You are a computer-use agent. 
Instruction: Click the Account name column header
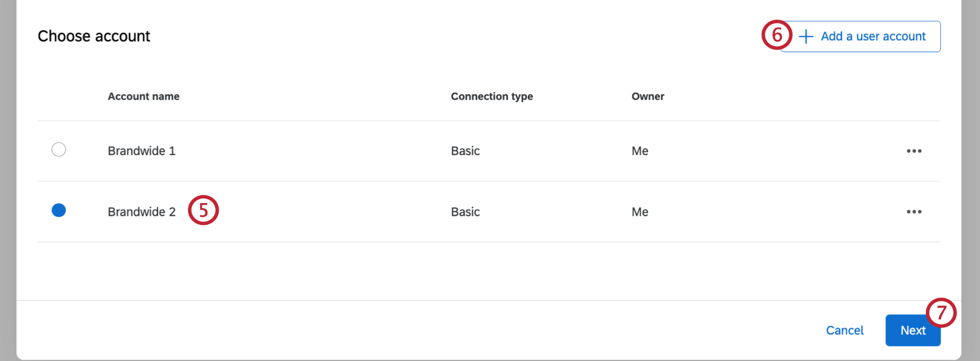(144, 96)
